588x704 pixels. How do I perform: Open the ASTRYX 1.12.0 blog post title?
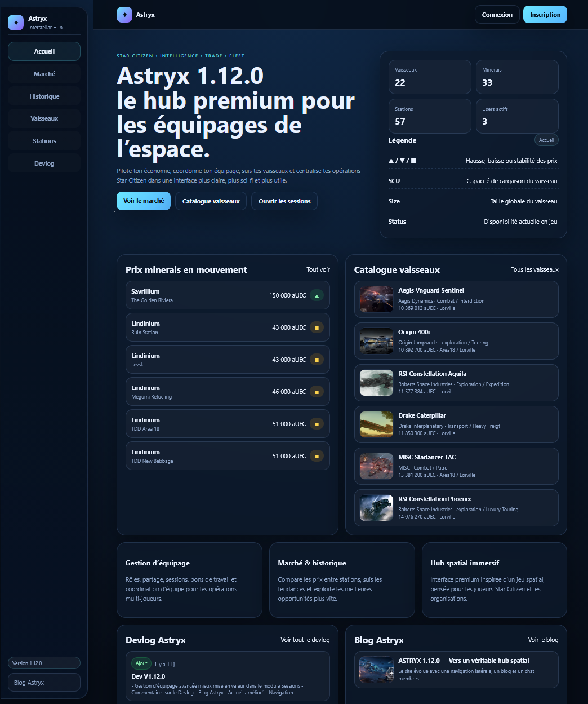464,661
